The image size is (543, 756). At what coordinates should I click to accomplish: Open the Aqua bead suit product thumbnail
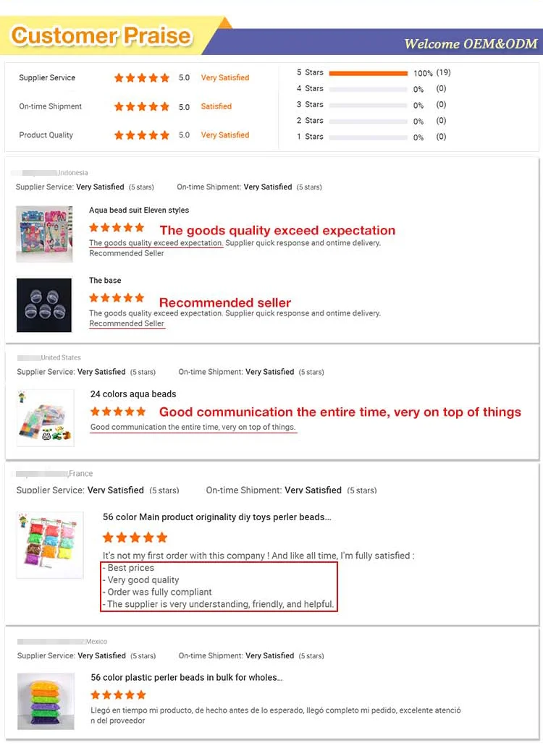click(45, 234)
